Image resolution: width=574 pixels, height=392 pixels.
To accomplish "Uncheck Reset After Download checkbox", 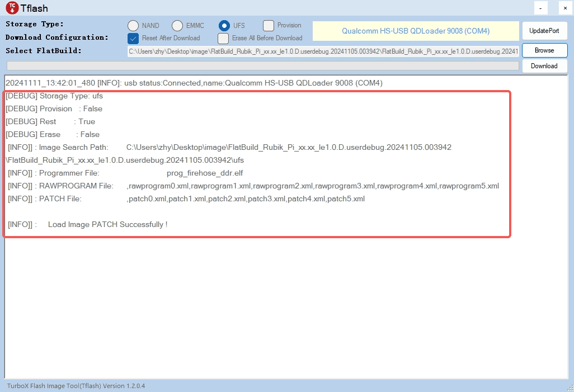I will pos(133,39).
